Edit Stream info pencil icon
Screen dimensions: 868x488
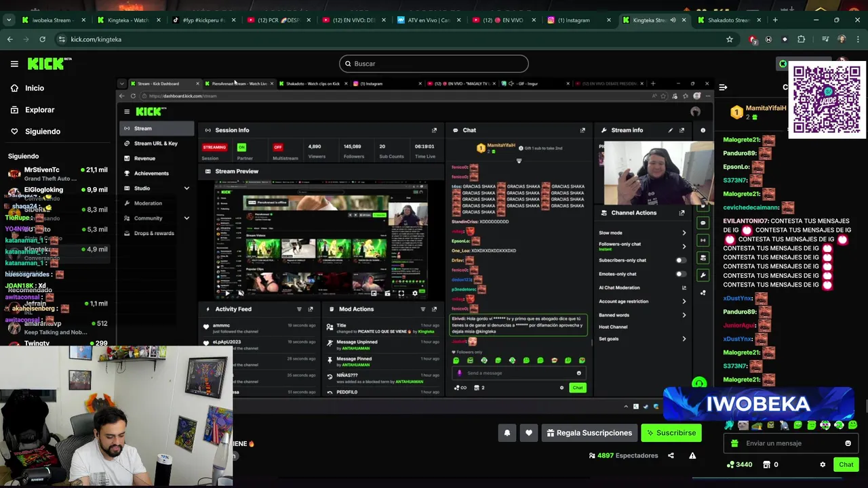pyautogui.click(x=671, y=130)
